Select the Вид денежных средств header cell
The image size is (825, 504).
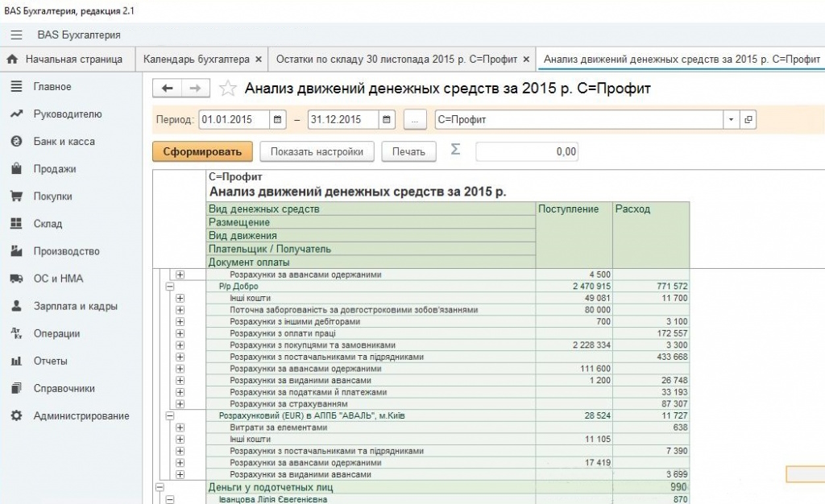(x=371, y=209)
